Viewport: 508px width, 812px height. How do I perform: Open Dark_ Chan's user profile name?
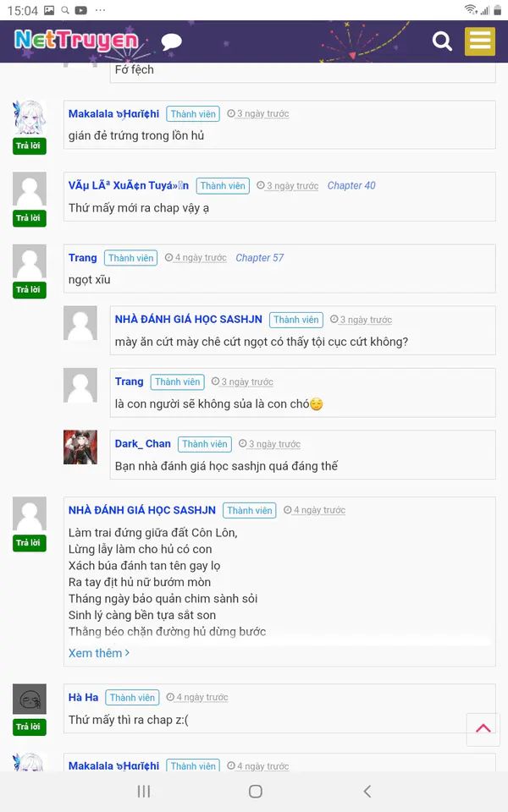(x=142, y=444)
